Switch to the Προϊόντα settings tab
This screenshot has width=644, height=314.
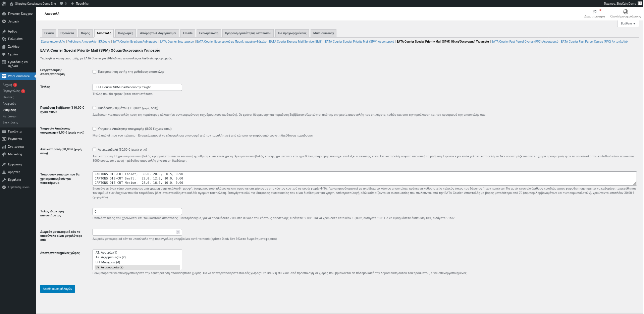67,33
